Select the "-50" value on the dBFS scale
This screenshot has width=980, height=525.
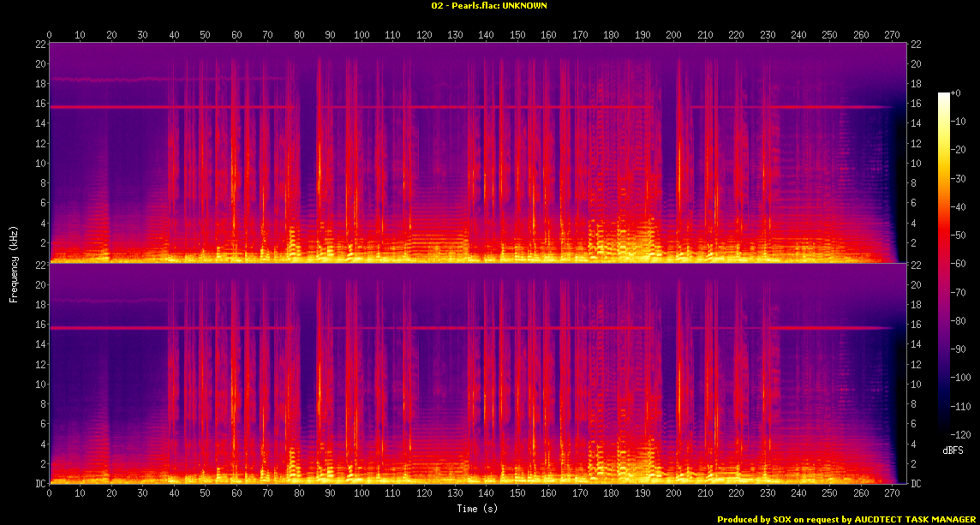[x=958, y=235]
